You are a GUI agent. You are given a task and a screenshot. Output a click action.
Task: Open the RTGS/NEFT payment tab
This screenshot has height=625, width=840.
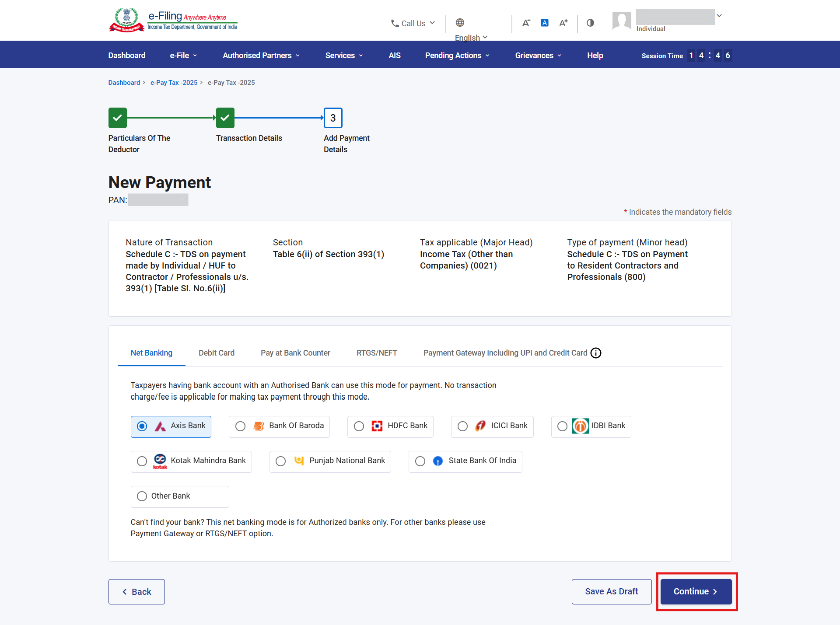pyautogui.click(x=377, y=353)
